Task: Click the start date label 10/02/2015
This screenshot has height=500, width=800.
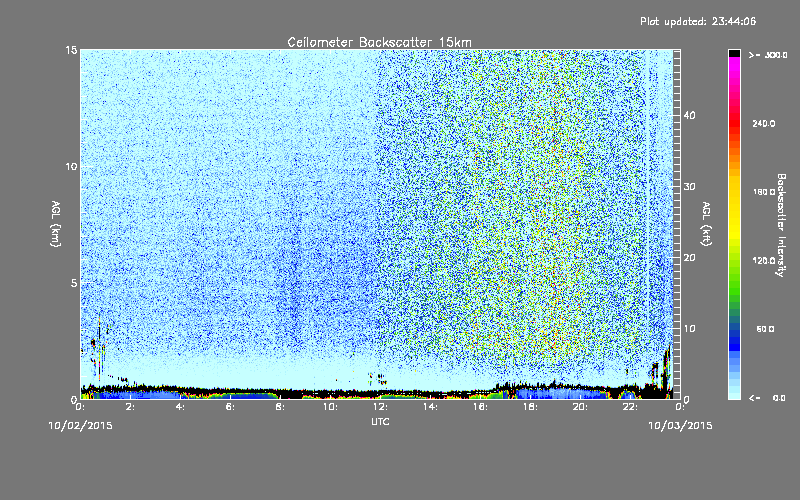Action: click(80, 426)
